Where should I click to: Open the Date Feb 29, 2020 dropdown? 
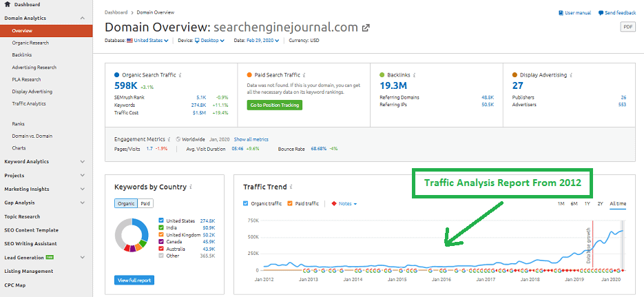(263, 41)
